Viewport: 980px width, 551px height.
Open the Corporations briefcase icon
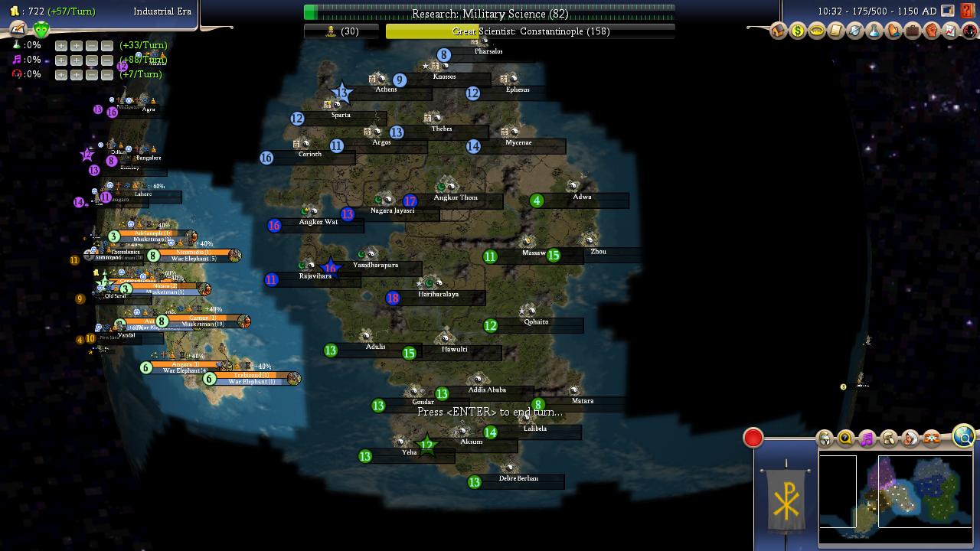point(913,31)
